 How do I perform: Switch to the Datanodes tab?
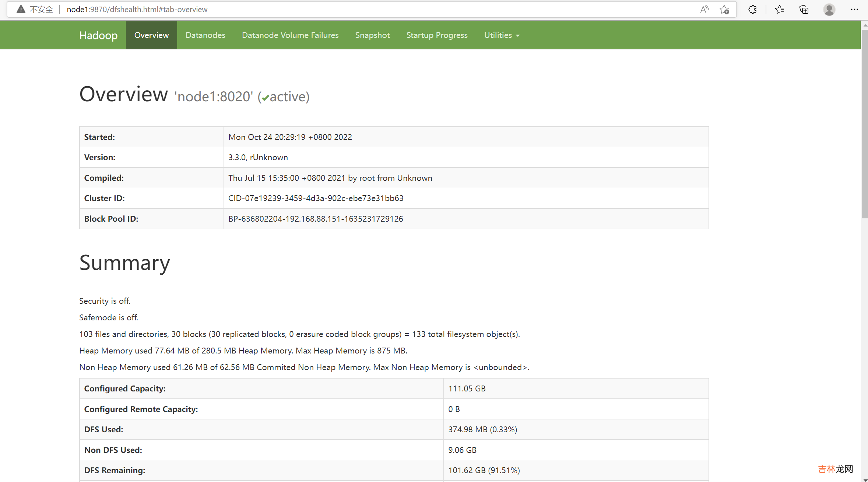205,35
